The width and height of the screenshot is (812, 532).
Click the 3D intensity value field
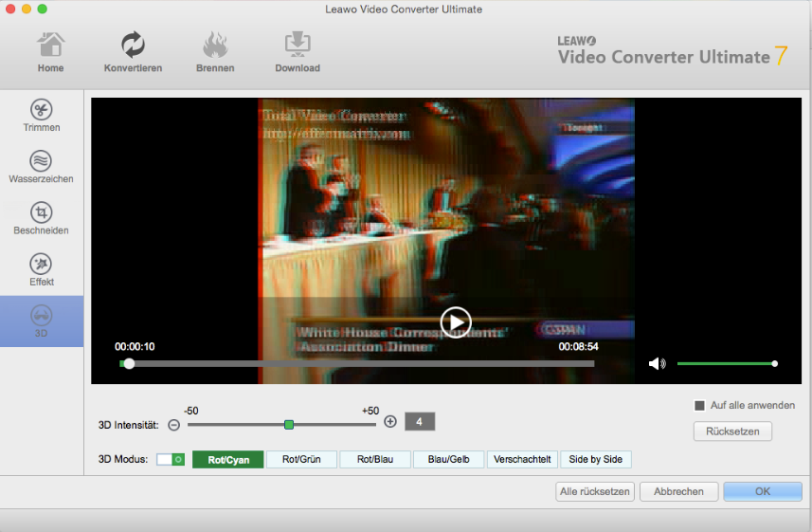420,422
